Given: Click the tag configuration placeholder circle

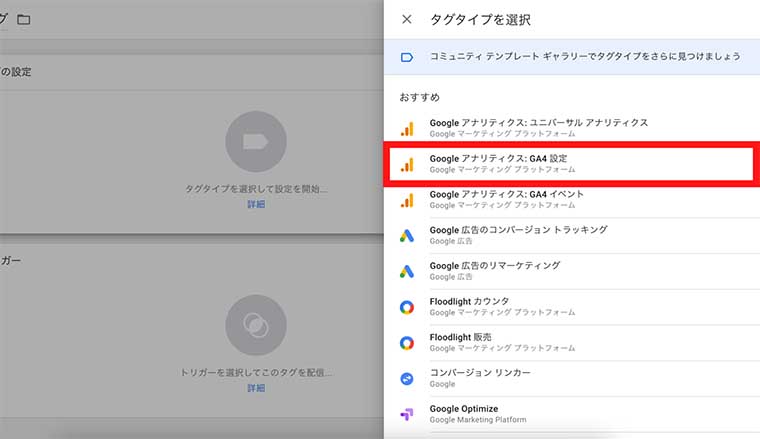Looking at the screenshot, I should coord(256,141).
